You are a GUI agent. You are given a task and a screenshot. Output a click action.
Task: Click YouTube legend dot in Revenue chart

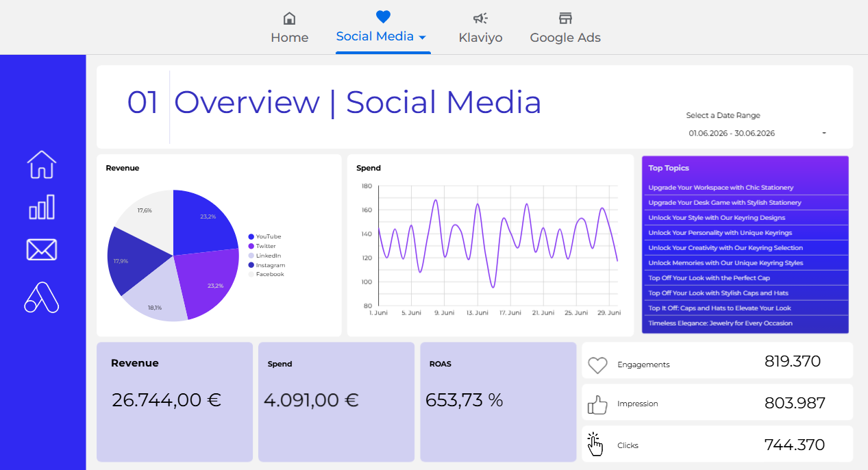251,236
